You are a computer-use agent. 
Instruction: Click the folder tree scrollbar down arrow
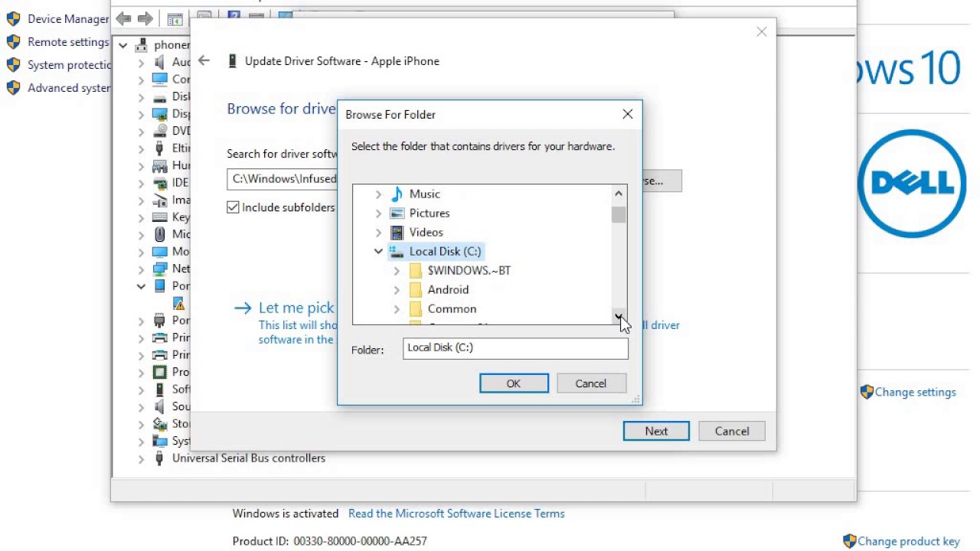point(619,316)
